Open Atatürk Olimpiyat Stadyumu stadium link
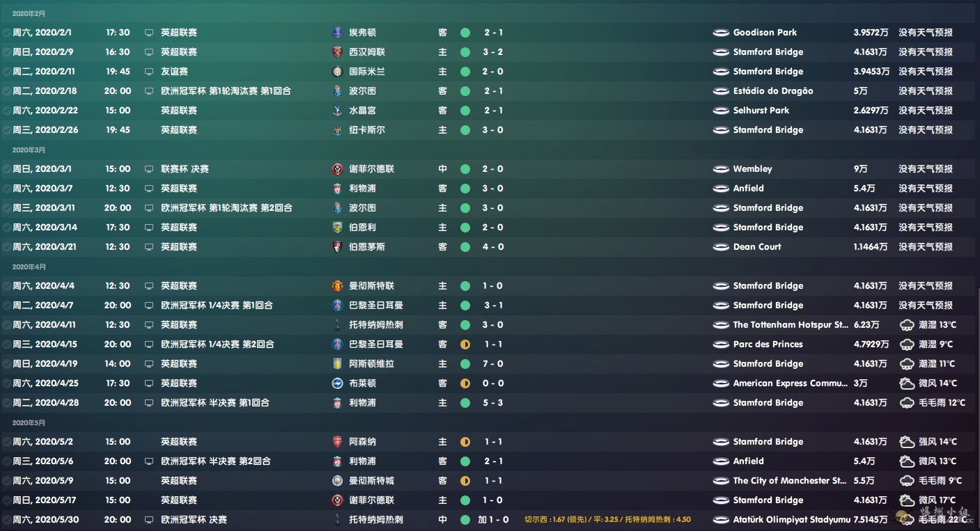The image size is (980, 531). (x=792, y=519)
